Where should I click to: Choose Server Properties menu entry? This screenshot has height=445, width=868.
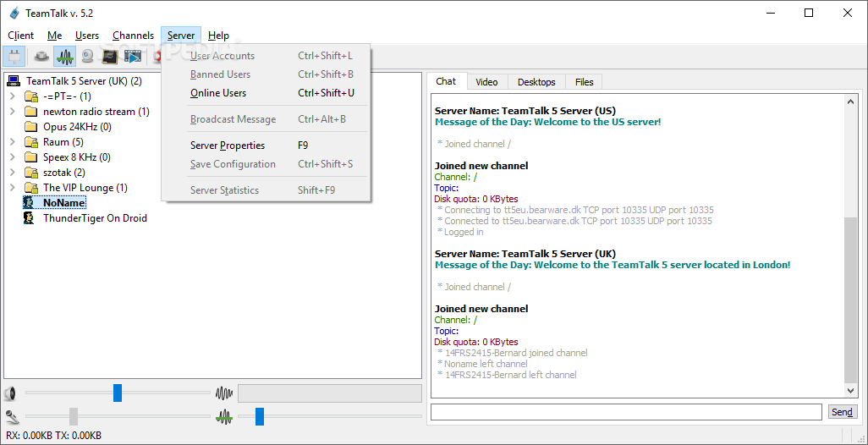[x=266, y=146]
